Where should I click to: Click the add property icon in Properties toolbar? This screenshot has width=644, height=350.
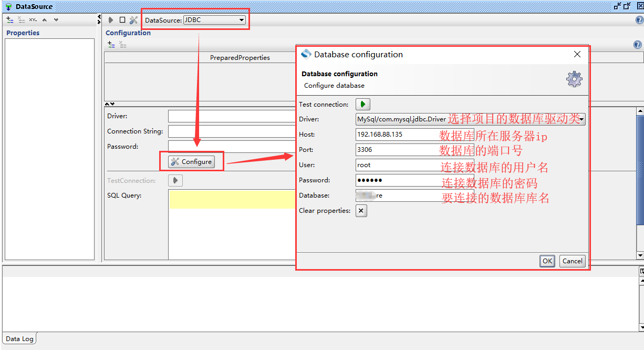click(10, 20)
